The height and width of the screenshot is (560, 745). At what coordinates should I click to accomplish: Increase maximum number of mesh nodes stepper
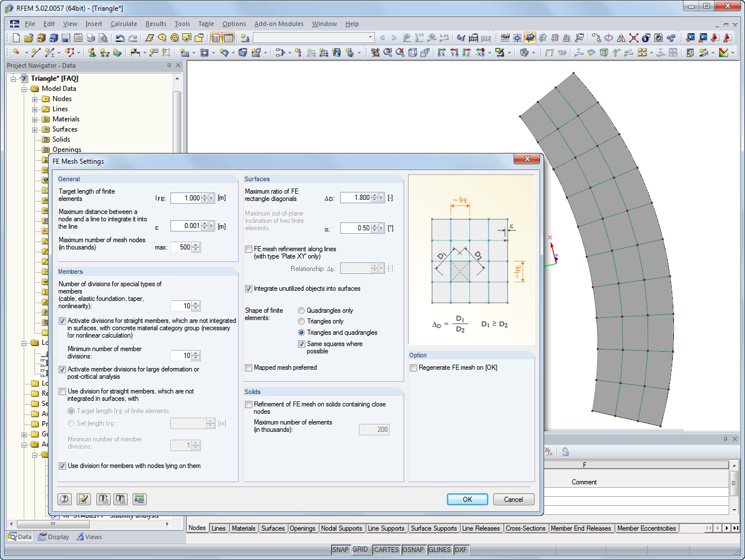pos(196,244)
